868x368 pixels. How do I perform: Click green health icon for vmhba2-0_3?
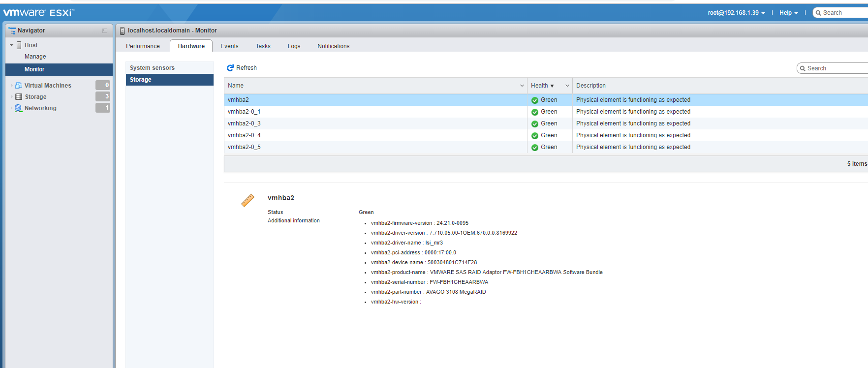point(535,123)
